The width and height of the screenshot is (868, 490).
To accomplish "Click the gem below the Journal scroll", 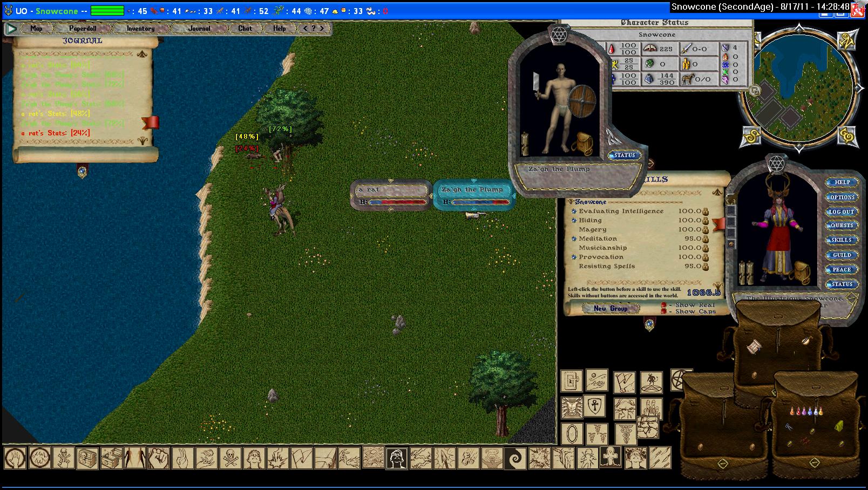I will point(82,172).
